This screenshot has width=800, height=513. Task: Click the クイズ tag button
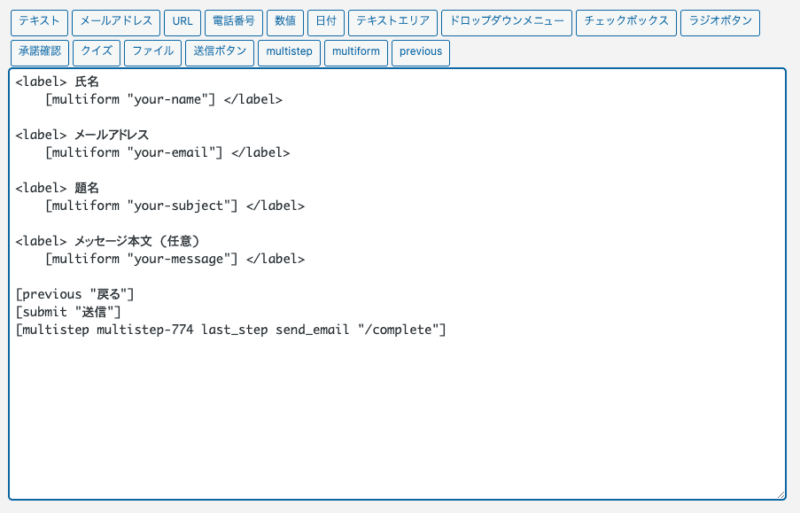coord(98,53)
